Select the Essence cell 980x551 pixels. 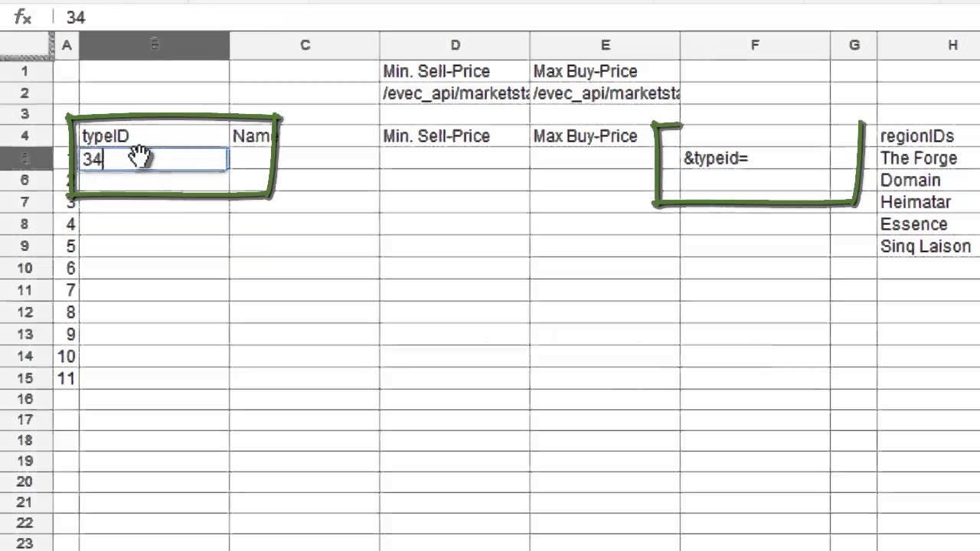(928, 224)
